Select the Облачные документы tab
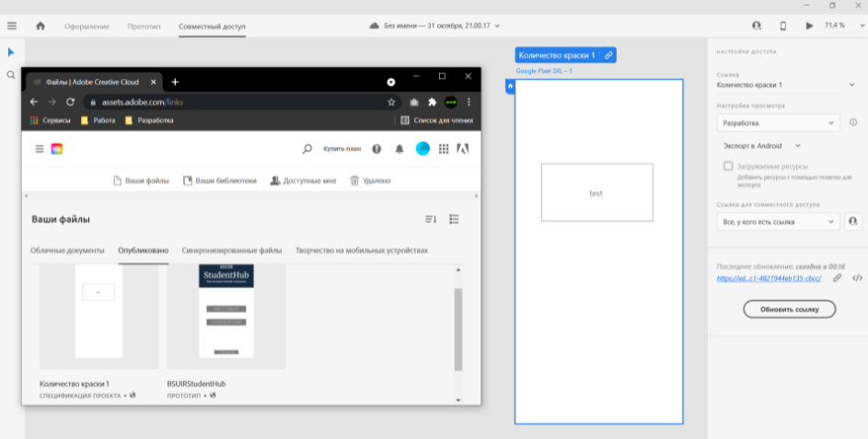The image size is (868, 439). pos(67,250)
